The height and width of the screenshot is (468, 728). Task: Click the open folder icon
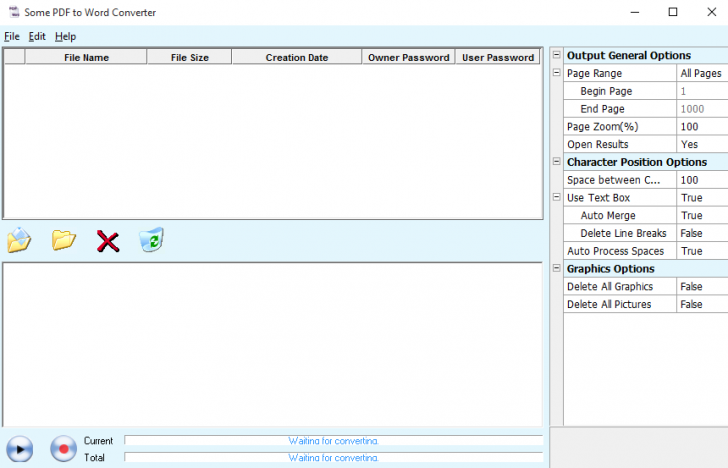(64, 240)
